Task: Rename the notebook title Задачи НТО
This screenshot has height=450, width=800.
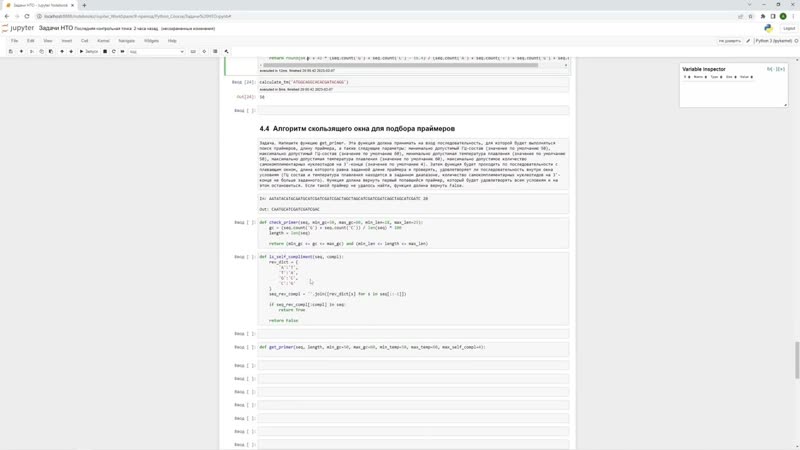Action: click(56, 28)
